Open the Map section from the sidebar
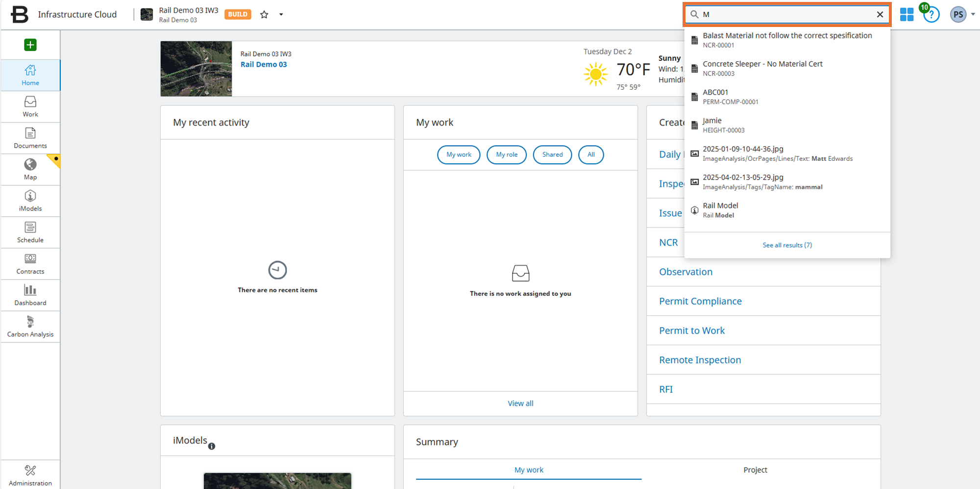This screenshot has width=980, height=489. (x=30, y=169)
